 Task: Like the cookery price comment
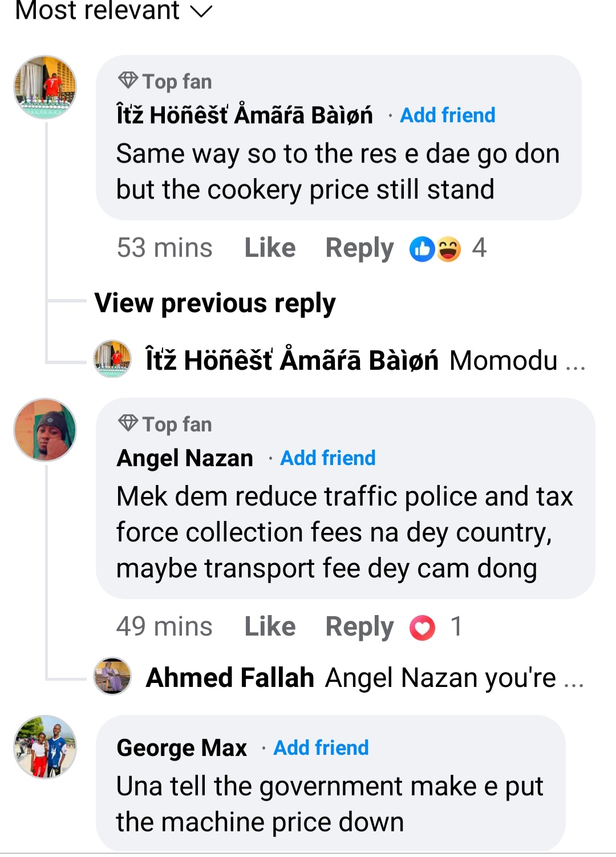point(270,248)
